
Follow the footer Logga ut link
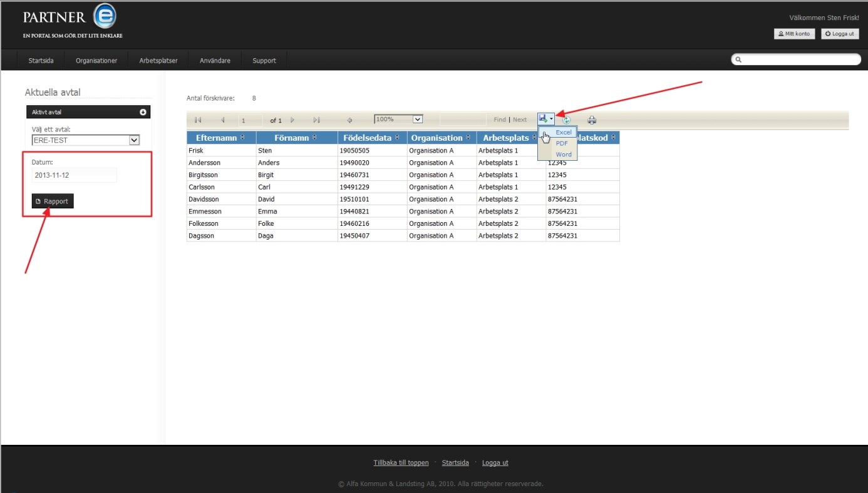pyautogui.click(x=495, y=463)
